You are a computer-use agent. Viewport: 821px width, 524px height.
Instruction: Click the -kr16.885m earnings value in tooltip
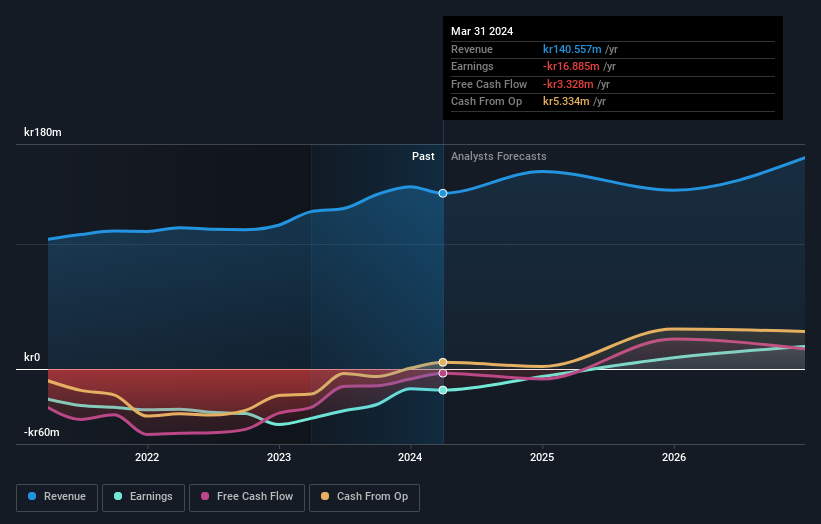pyautogui.click(x=571, y=66)
